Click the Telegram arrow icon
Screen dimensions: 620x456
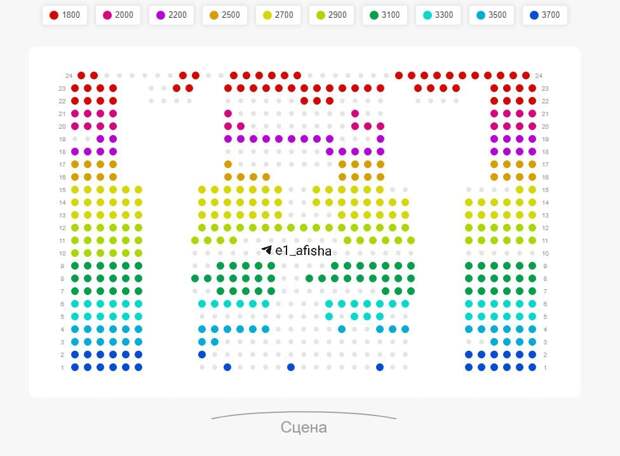point(267,250)
